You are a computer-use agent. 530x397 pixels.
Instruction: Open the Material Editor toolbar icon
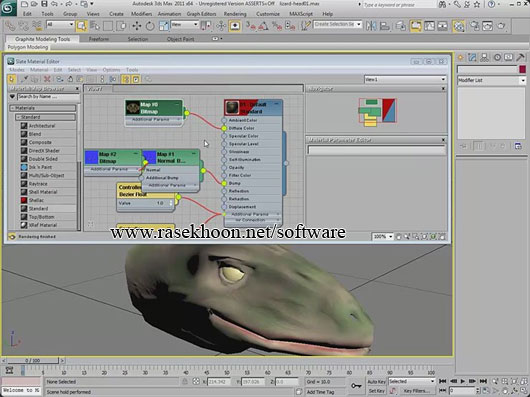pyautogui.click(x=458, y=26)
